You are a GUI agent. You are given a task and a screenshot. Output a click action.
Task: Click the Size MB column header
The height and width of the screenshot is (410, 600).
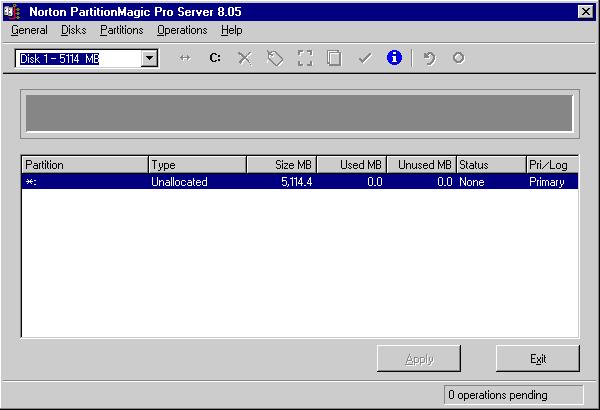coord(282,165)
